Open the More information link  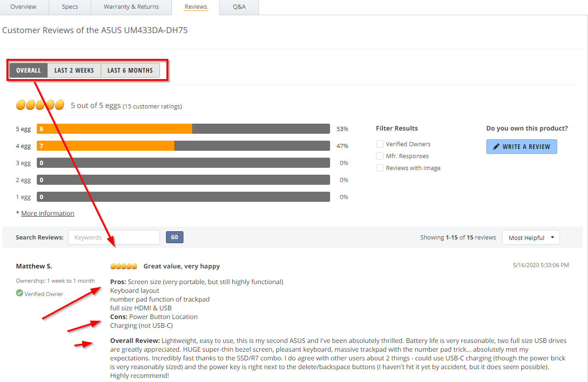click(x=47, y=213)
